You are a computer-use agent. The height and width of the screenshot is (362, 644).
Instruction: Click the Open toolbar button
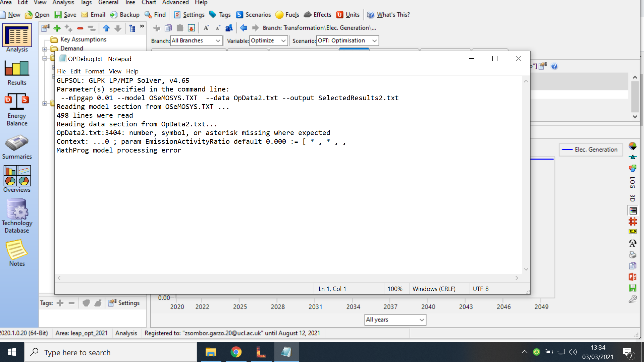click(38, 15)
